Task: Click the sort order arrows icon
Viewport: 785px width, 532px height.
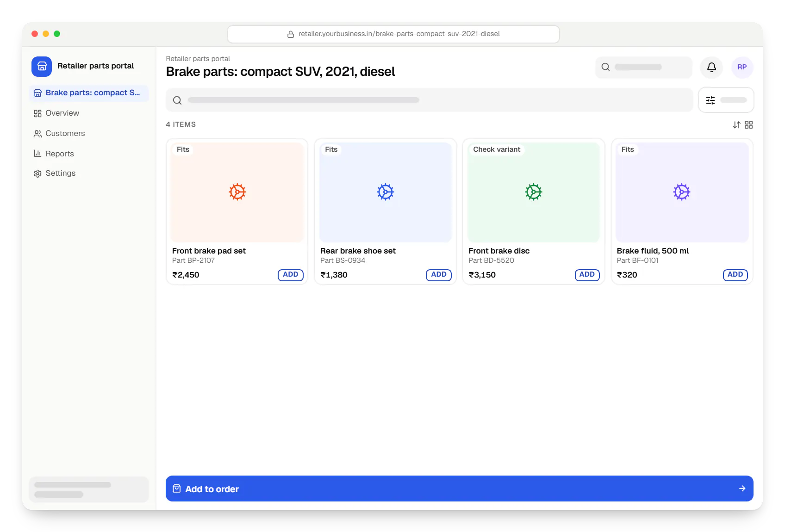Action: click(x=736, y=125)
